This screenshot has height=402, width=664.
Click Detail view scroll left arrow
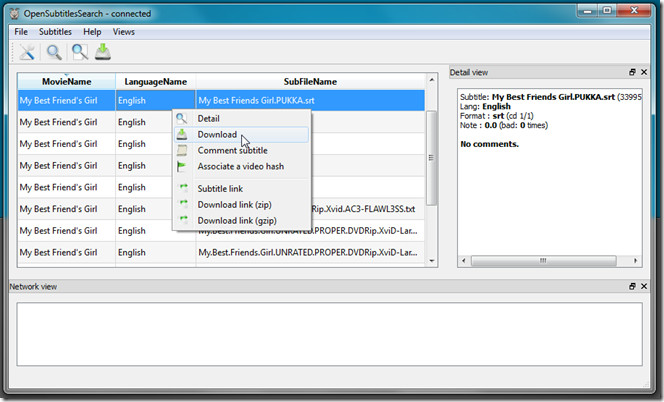[x=464, y=261]
